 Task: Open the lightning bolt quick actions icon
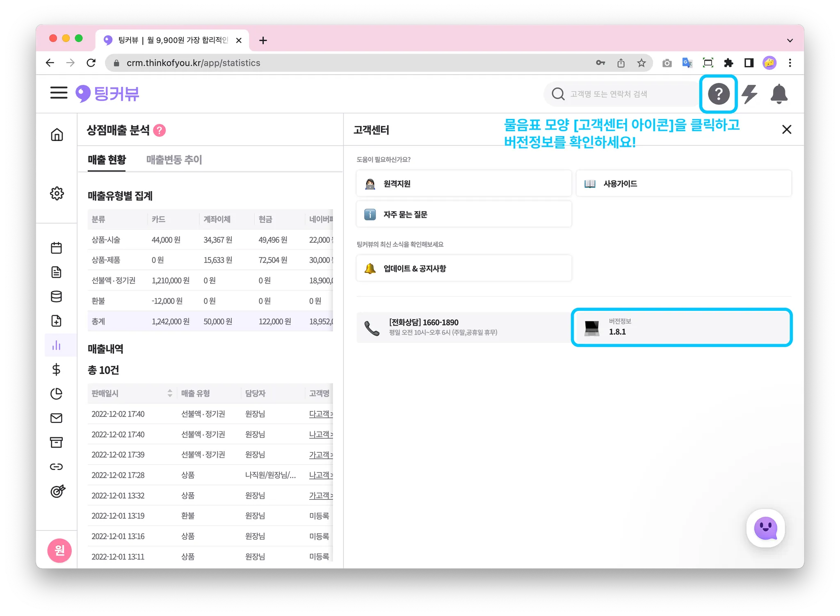click(749, 94)
